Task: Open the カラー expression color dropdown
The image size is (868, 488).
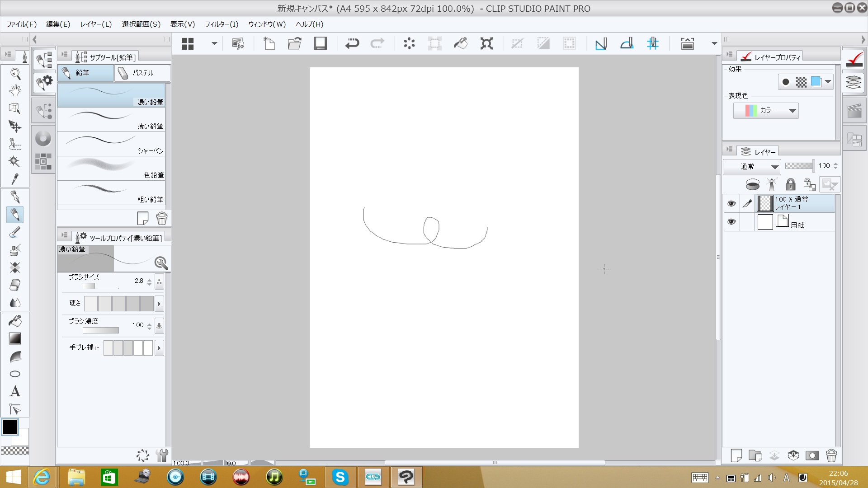Action: [x=766, y=111]
